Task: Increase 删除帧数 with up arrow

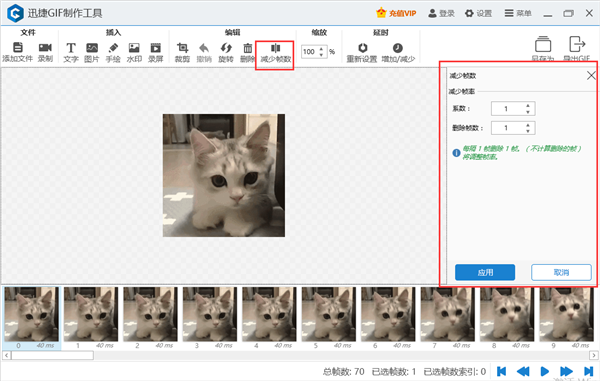Action: click(x=528, y=125)
